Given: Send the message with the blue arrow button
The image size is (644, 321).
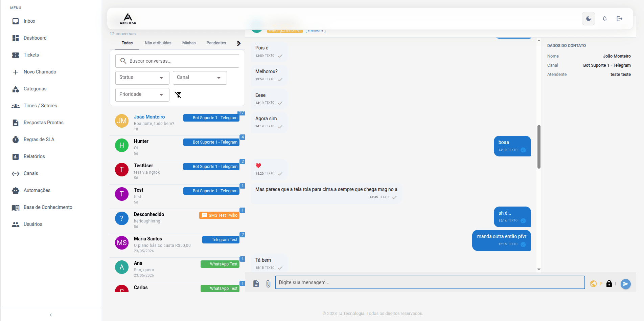Looking at the screenshot, I should click(626, 284).
